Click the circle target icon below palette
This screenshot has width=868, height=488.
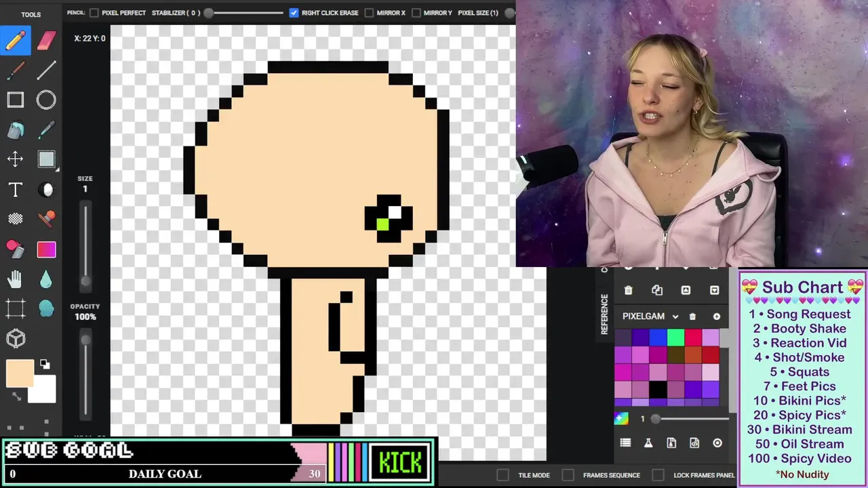pyautogui.click(x=717, y=443)
